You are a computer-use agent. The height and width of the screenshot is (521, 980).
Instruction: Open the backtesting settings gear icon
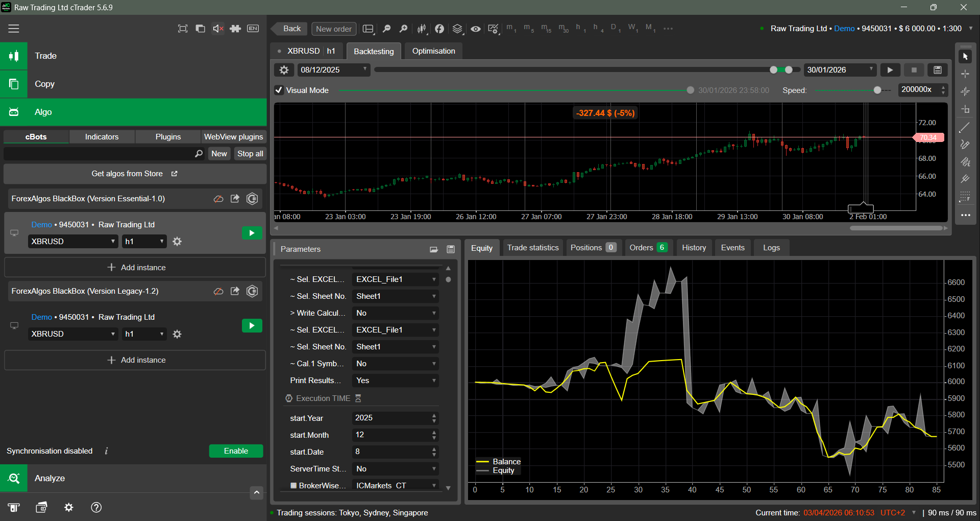tap(284, 70)
